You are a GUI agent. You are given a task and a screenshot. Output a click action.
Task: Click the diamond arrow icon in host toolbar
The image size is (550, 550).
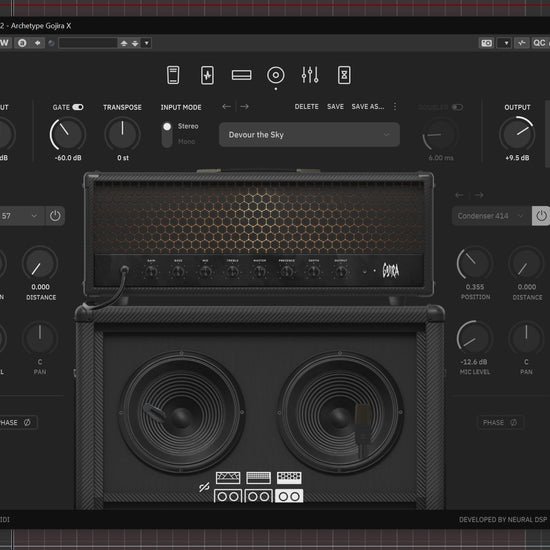38,43
